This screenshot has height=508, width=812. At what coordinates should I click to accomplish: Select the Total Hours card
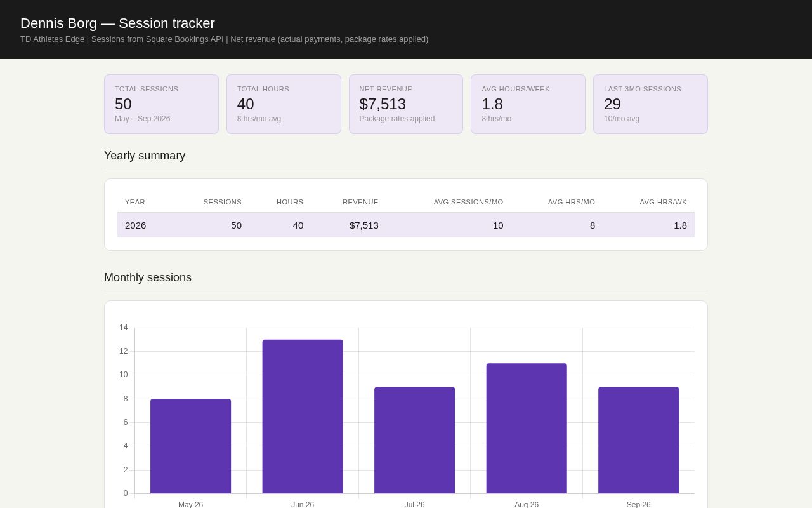tap(284, 104)
